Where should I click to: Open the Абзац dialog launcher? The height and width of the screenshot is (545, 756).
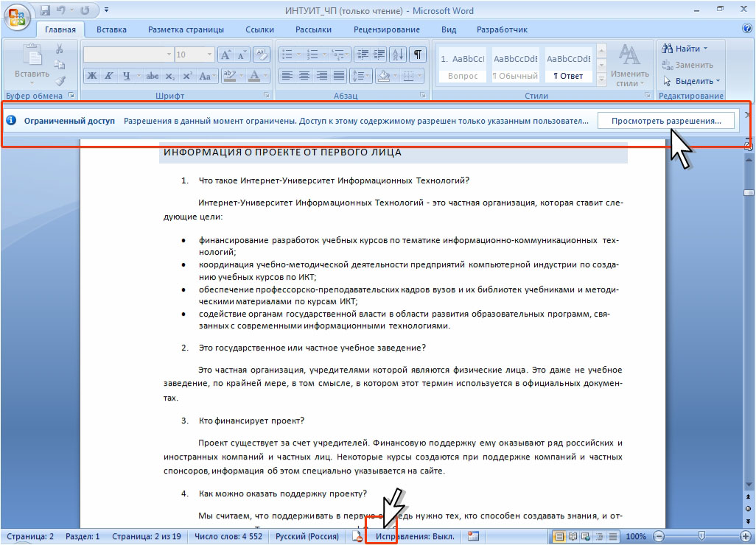tap(423, 96)
